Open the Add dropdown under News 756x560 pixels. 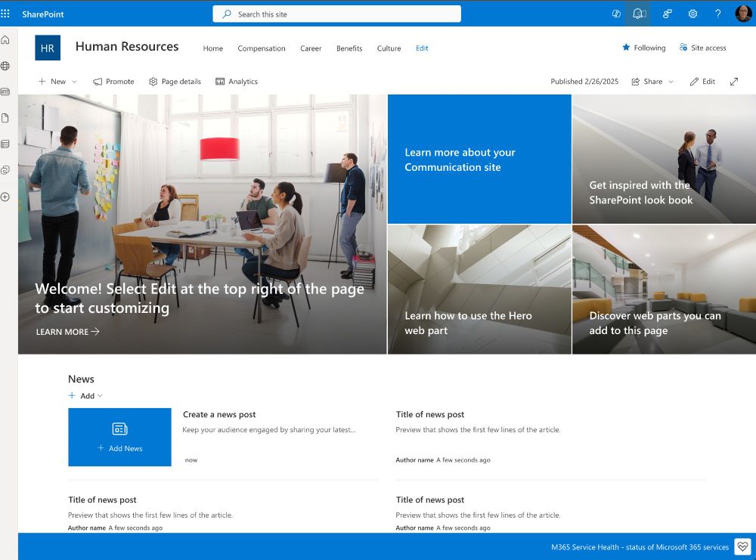tap(85, 396)
